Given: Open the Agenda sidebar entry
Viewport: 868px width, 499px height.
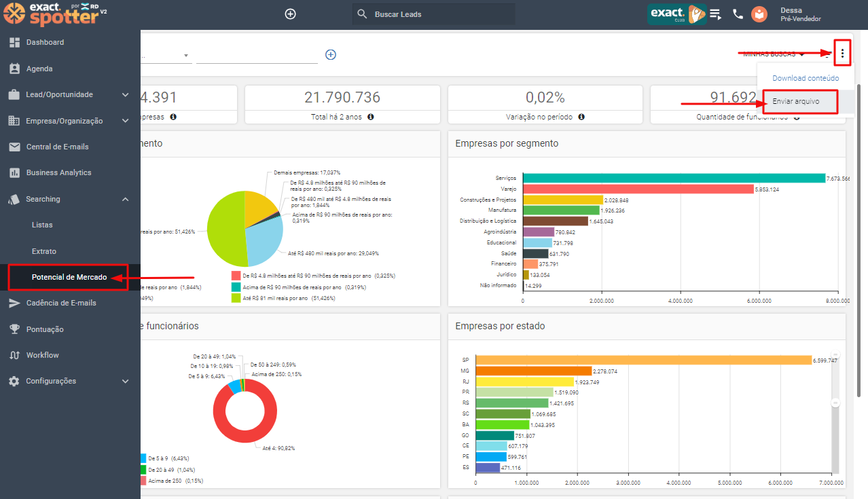Looking at the screenshot, I should tap(39, 69).
